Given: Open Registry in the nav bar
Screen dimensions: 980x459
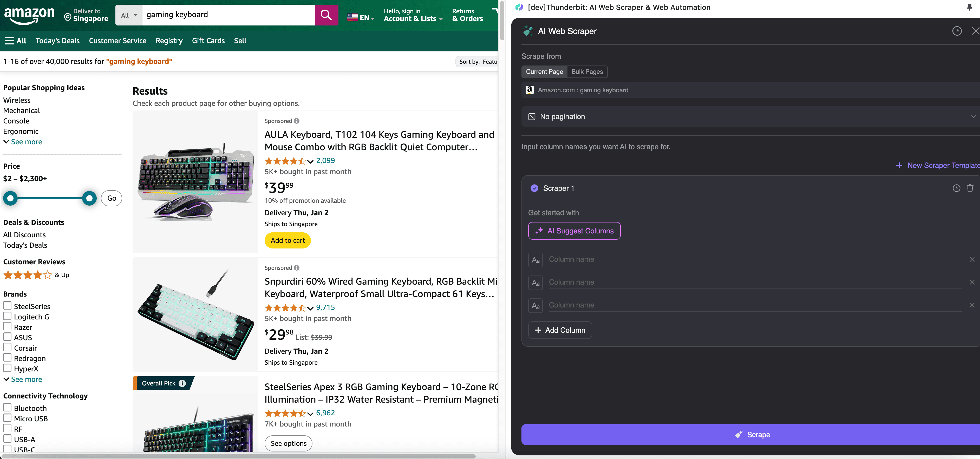Looking at the screenshot, I should tap(169, 41).
